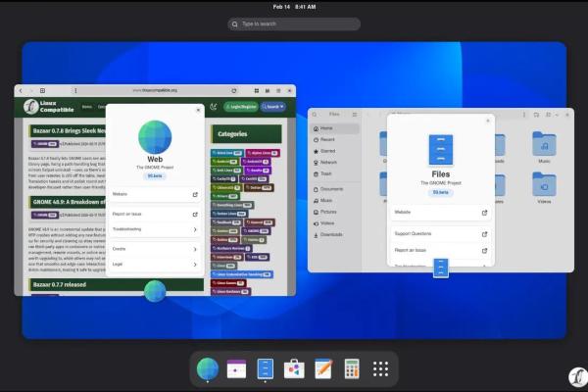Launch Web from the dock
588x392 pixels.
pos(208,368)
